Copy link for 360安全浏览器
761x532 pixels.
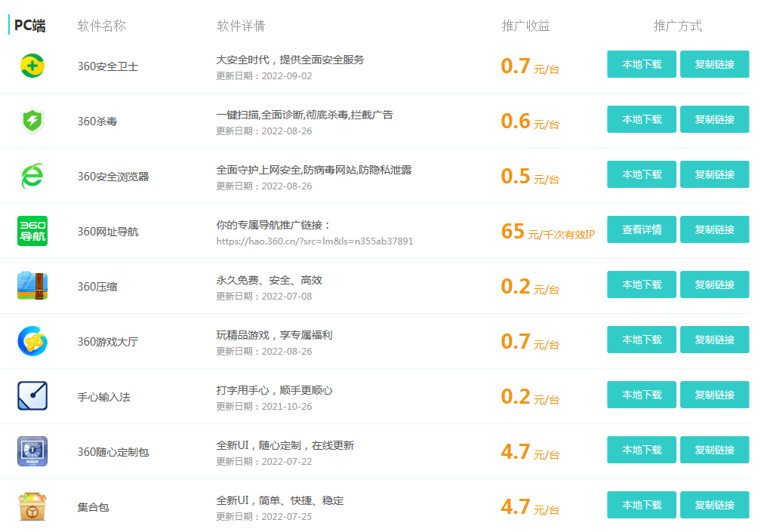(x=714, y=174)
